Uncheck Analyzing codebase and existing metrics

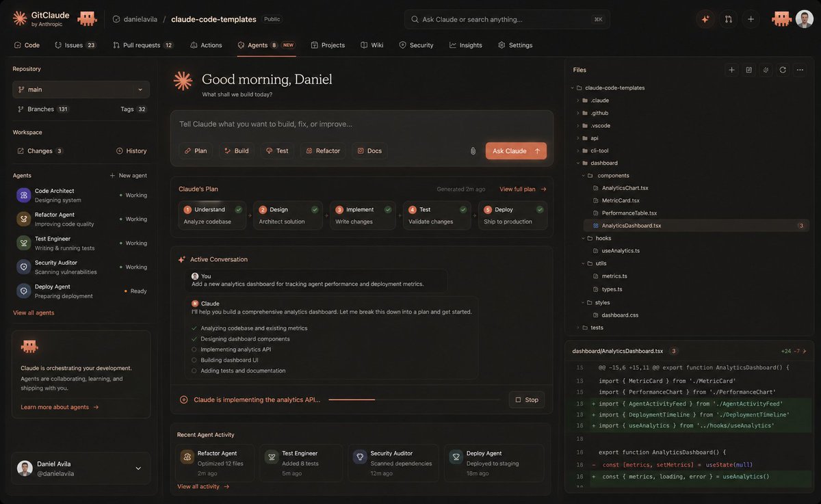194,328
